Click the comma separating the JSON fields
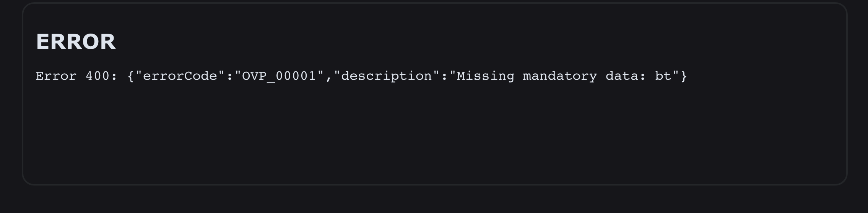868x213 pixels. coord(329,77)
